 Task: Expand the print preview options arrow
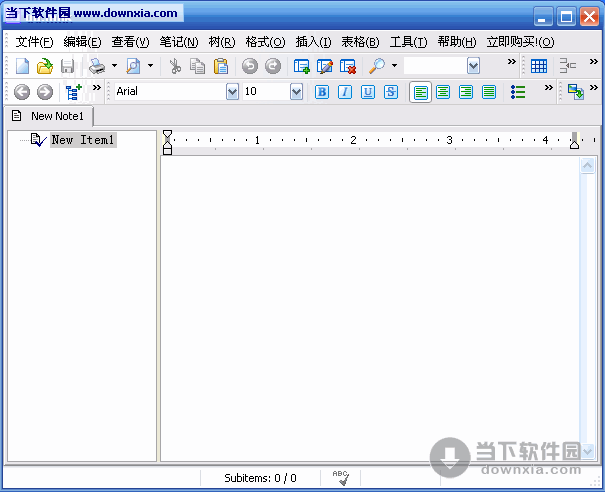pos(150,66)
